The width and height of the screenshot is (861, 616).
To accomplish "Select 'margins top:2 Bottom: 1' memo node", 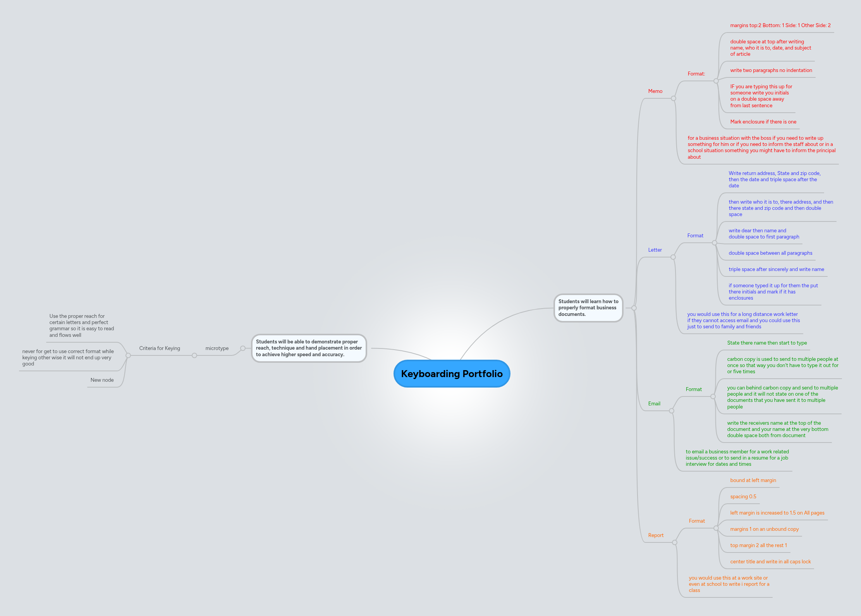I will pos(780,26).
